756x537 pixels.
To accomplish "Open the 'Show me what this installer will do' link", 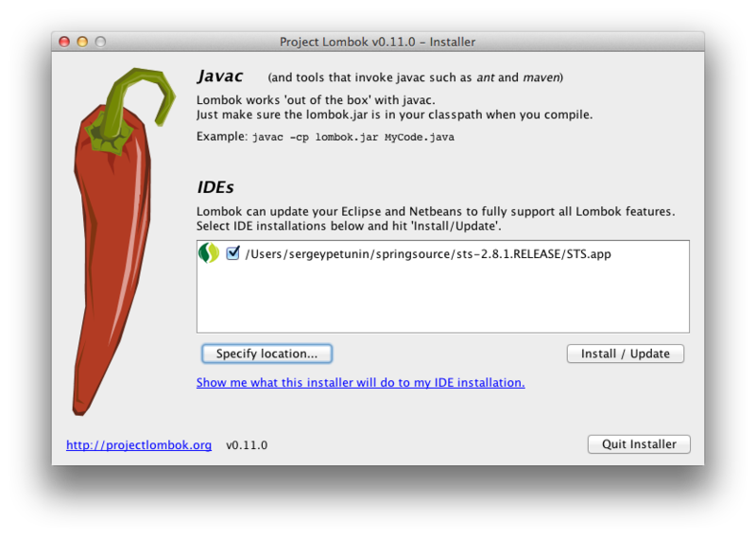I will [x=361, y=383].
